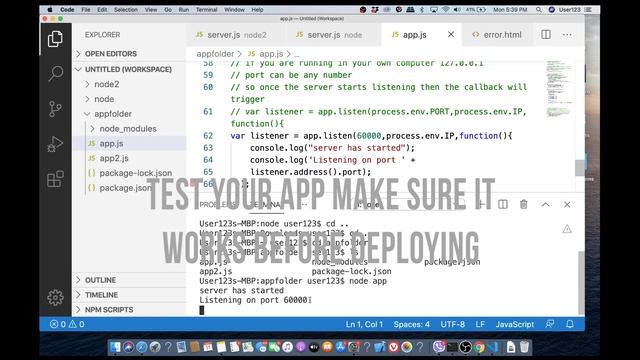Open package-lock.json in the Explorer

[x=136, y=173]
